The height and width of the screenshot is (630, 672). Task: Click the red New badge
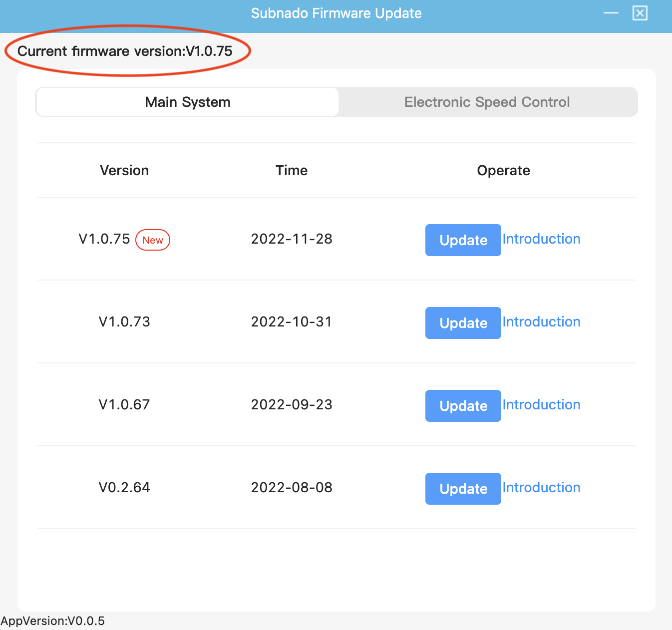(153, 240)
